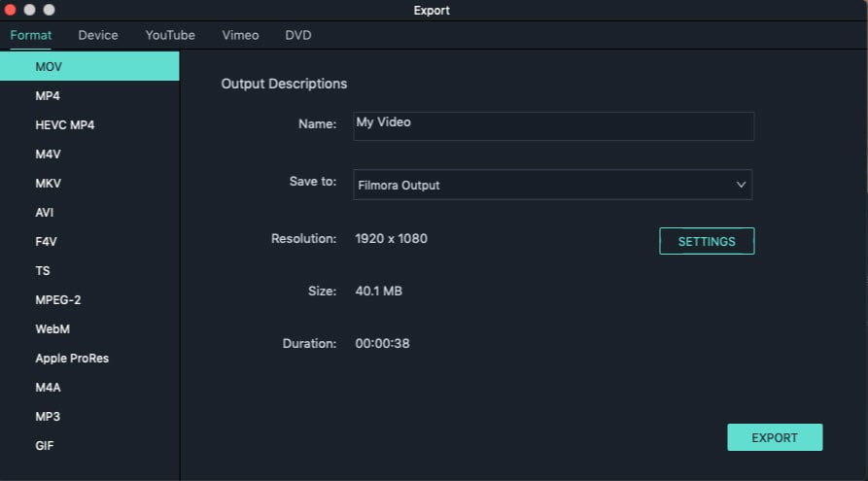Switch to the Device tab

pyautogui.click(x=98, y=35)
